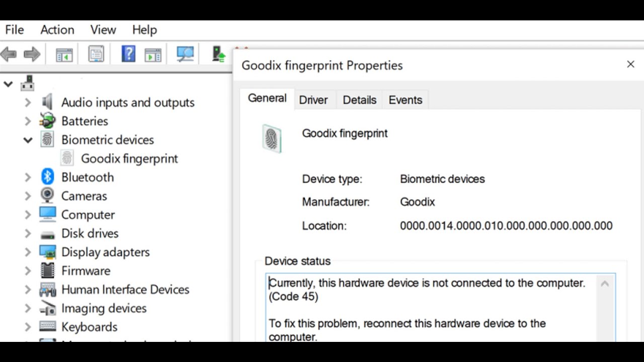Switch to the Events tab
Viewport: 644px width, 362px height.
pyautogui.click(x=405, y=100)
